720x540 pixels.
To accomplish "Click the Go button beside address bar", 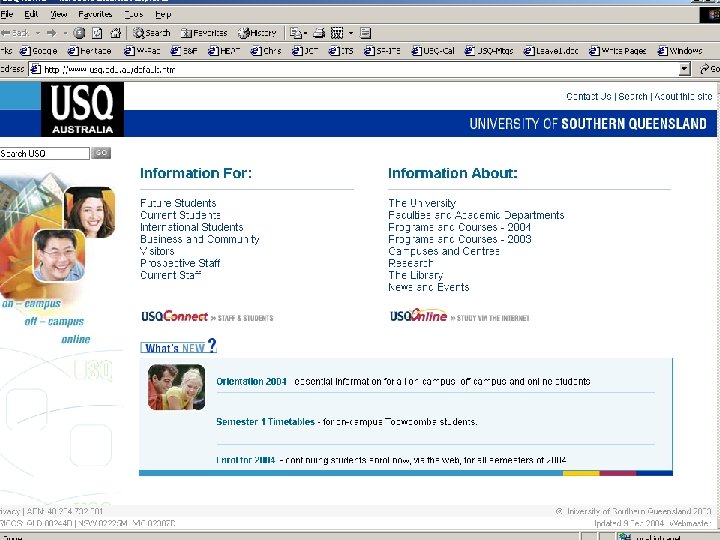I will 709,69.
